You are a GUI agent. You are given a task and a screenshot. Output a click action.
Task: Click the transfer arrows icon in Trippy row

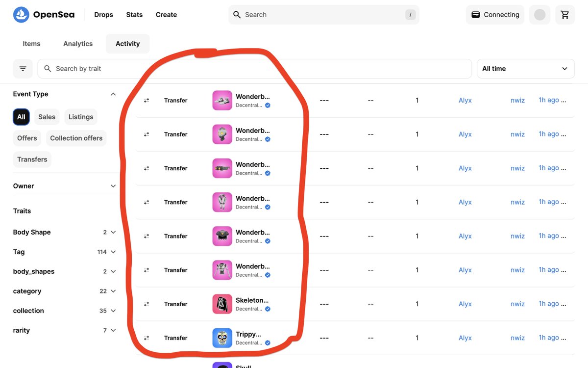(146, 338)
